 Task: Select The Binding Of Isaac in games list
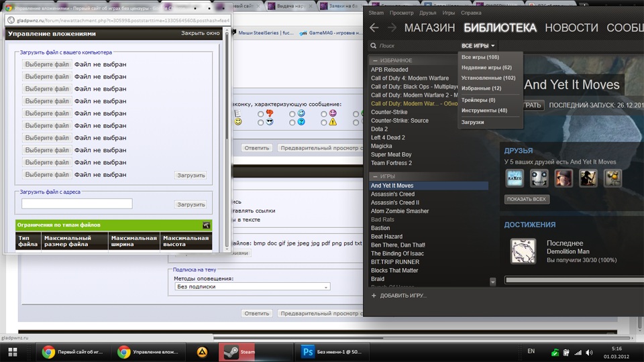click(x=397, y=253)
